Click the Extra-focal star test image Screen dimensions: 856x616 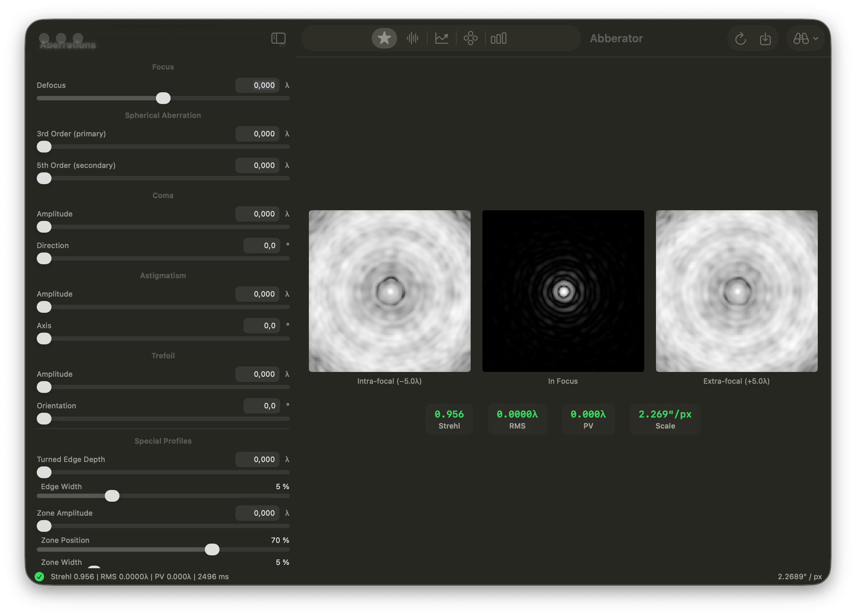(x=736, y=291)
